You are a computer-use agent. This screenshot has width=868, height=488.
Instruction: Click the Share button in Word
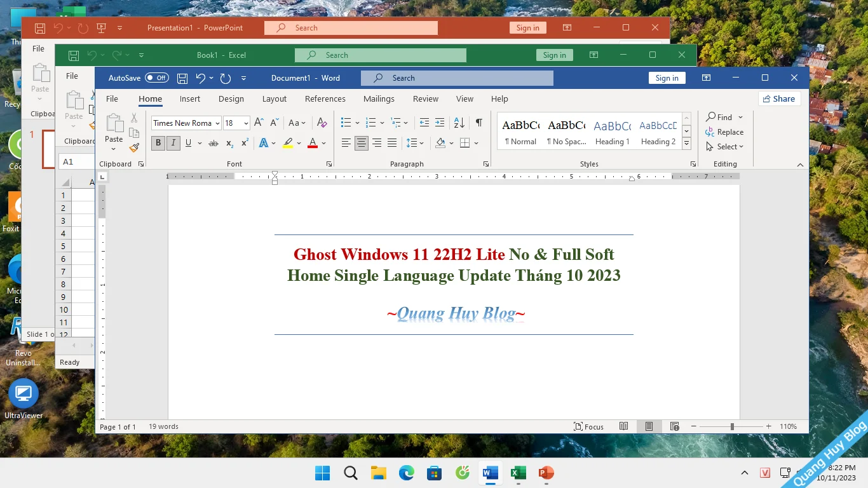[779, 98]
